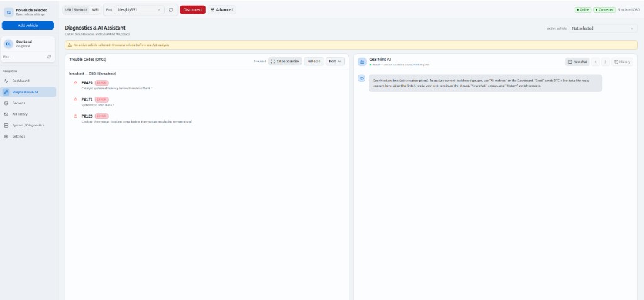Click warning icon next to P0420

pos(75,83)
